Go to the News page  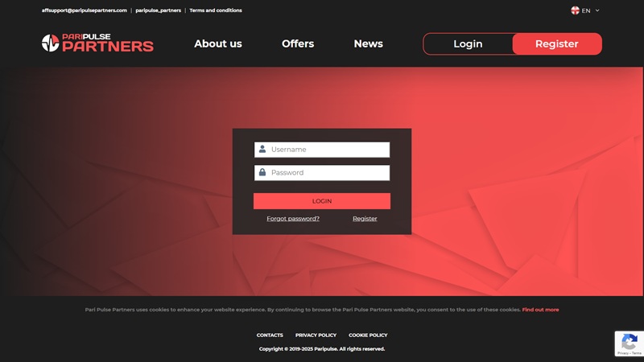369,43
